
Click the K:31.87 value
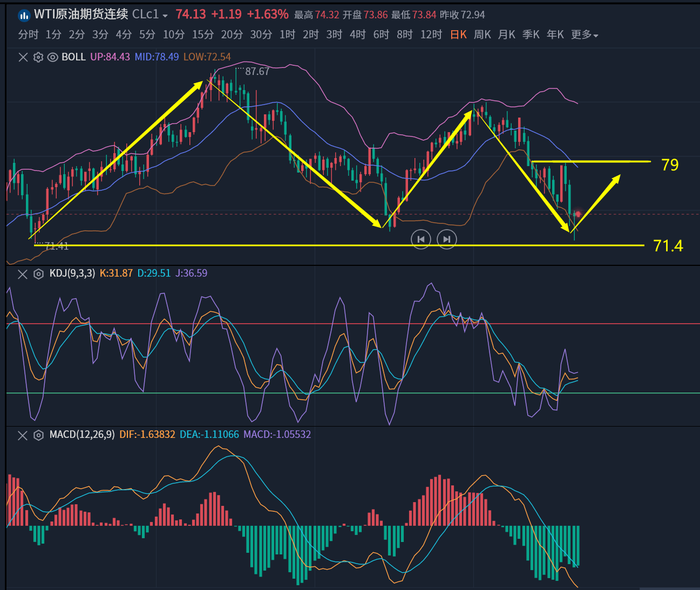click(x=116, y=273)
